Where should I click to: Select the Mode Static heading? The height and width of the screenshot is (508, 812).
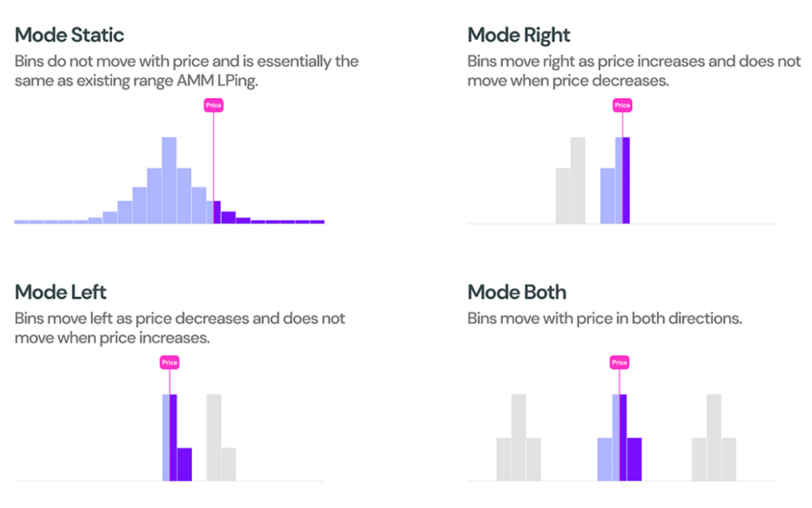69,35
